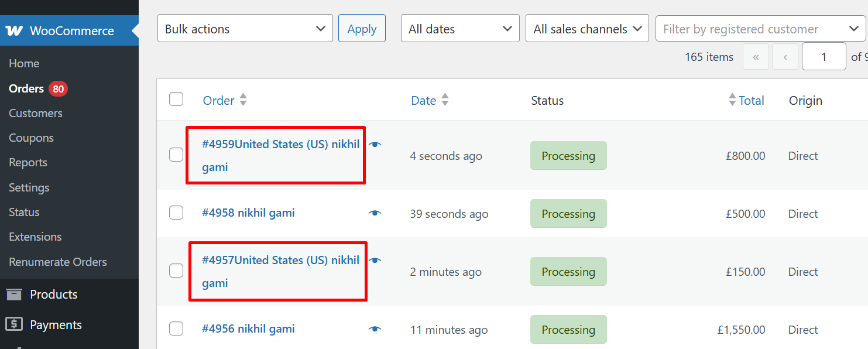Expand the All dates filter
This screenshot has width=868, height=349.
click(459, 29)
